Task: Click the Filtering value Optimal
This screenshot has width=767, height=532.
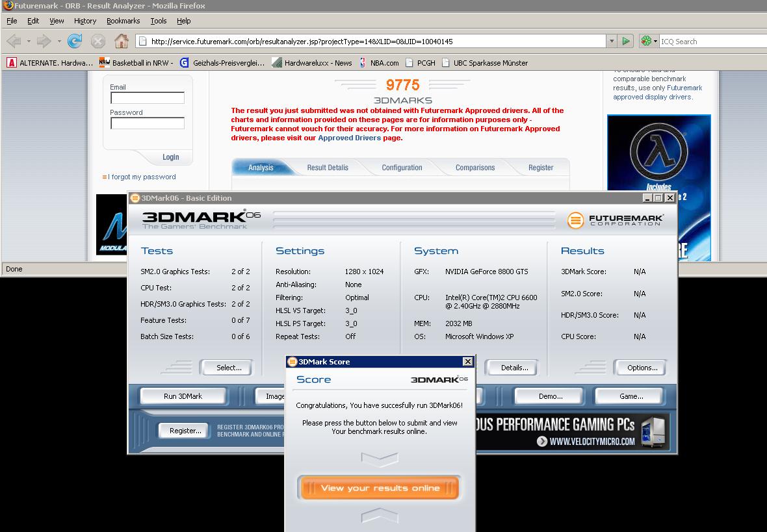Action: (357, 298)
